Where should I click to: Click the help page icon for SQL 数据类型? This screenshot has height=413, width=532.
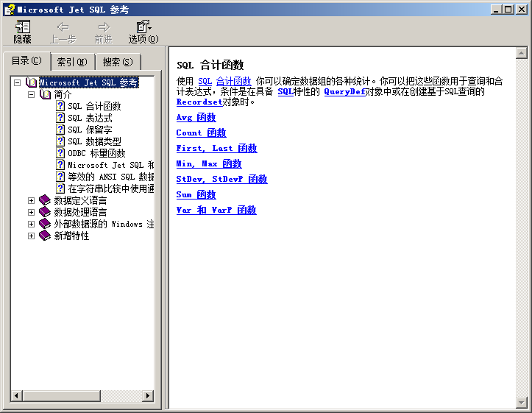(60, 141)
